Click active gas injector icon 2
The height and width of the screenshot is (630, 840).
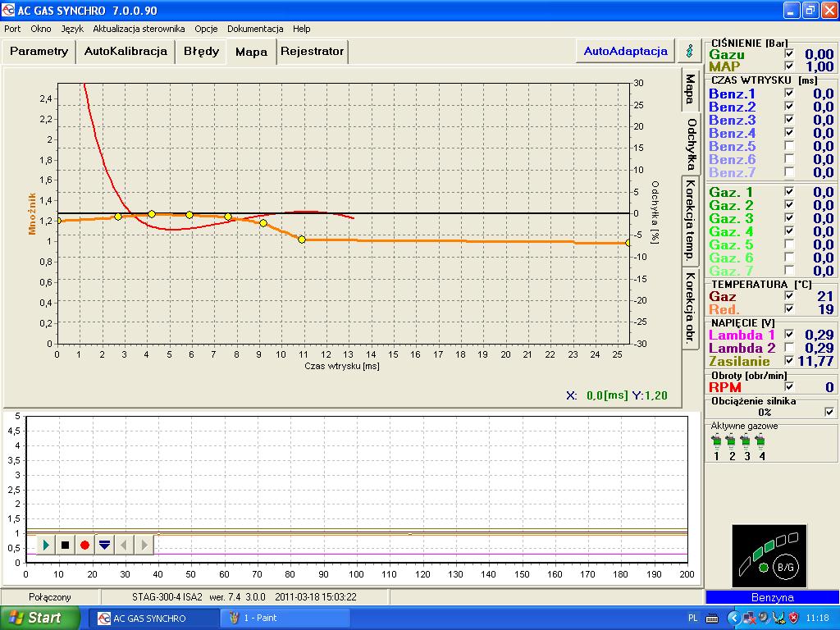pyautogui.click(x=731, y=441)
